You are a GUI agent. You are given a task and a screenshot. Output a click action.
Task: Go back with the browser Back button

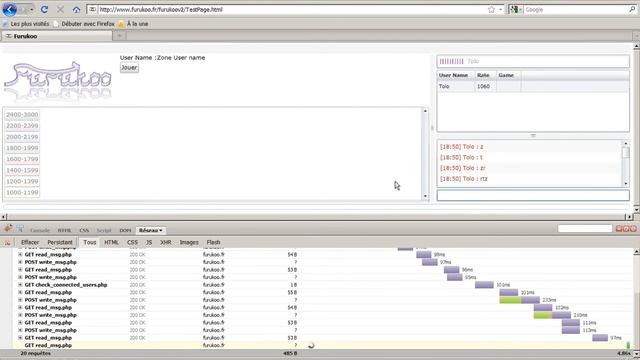click(10, 9)
